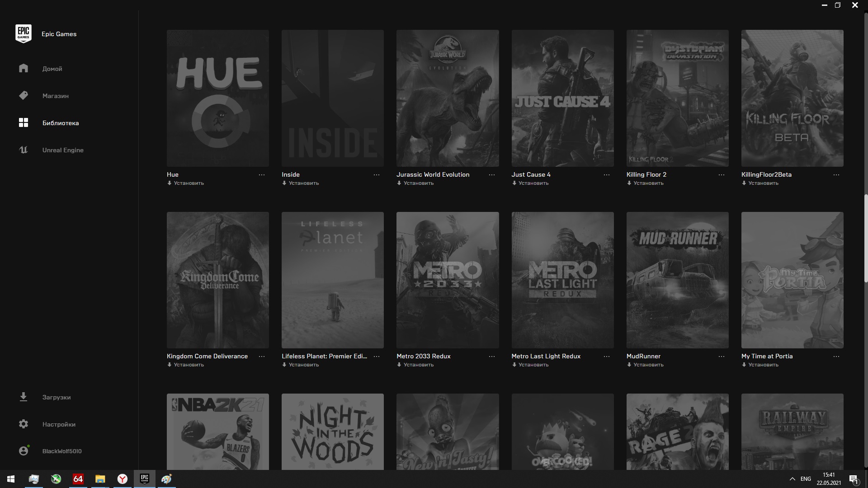Viewport: 868px width, 488px height.
Task: Click the taskbar clock showing 15:41
Action: 829,479
